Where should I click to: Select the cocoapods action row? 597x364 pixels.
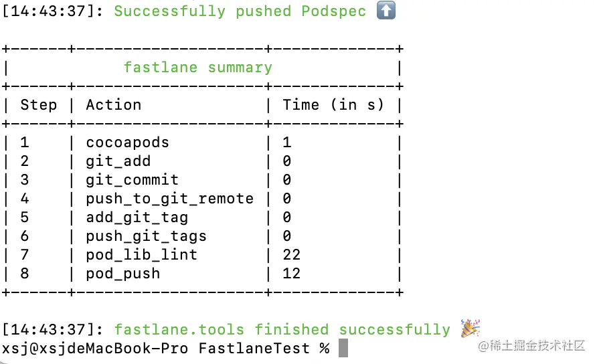pos(202,143)
